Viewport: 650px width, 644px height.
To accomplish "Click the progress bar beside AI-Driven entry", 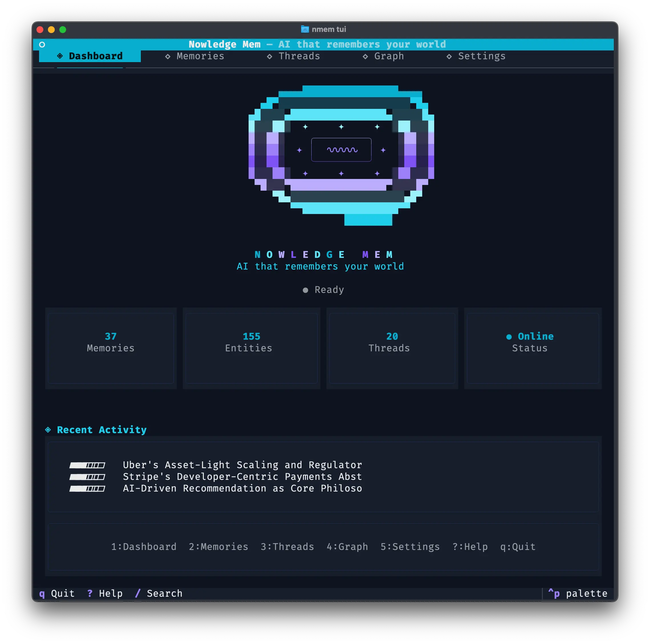I will tap(87, 488).
